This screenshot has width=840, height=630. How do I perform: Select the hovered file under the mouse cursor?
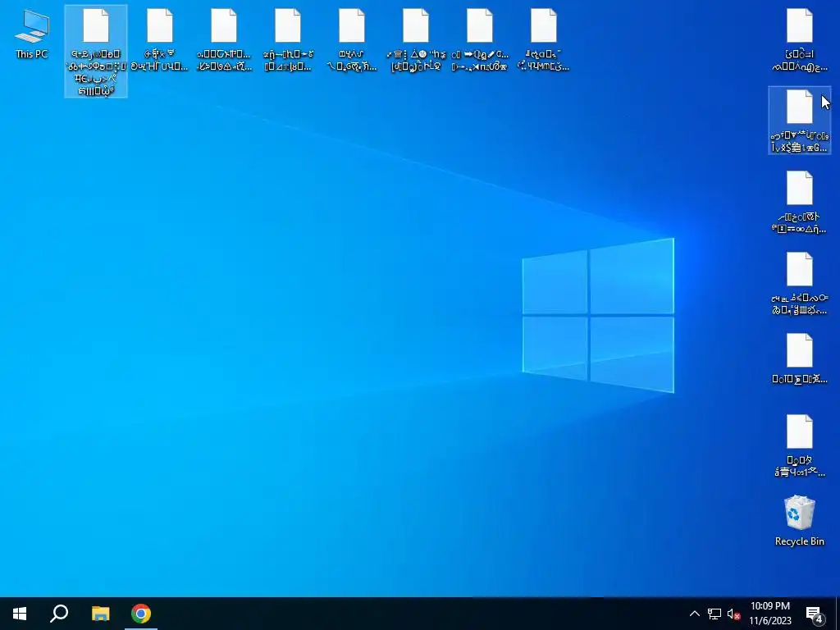pos(799,121)
